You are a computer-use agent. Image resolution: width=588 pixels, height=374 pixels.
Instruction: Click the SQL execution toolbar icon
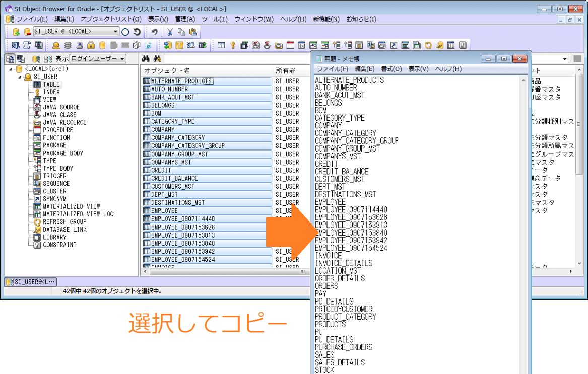[x=15, y=45]
